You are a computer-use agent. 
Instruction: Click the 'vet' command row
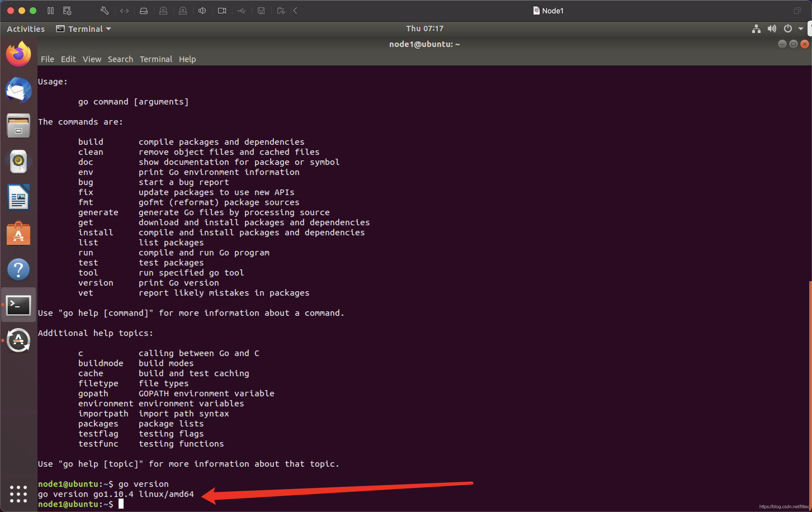click(x=194, y=293)
